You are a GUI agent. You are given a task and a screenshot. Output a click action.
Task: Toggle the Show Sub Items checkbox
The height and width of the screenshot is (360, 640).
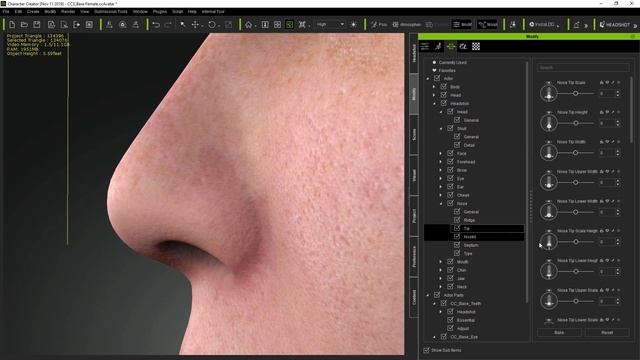[427, 350]
